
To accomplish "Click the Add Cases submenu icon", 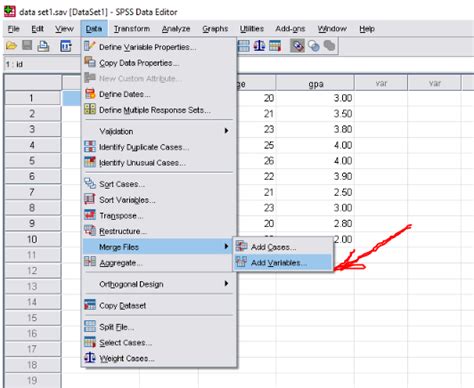I will (241, 246).
